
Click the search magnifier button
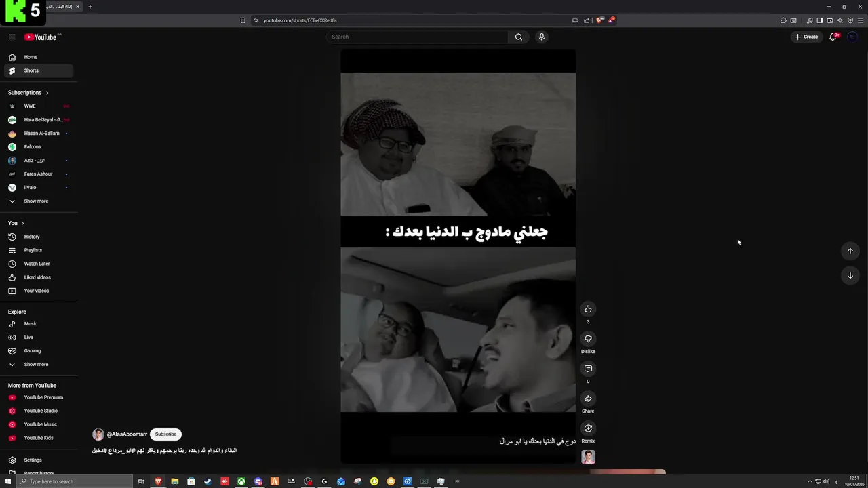tap(519, 37)
